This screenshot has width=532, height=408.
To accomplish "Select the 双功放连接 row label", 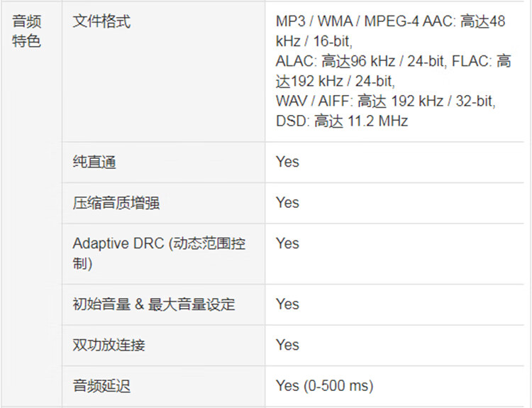I will (109, 345).
